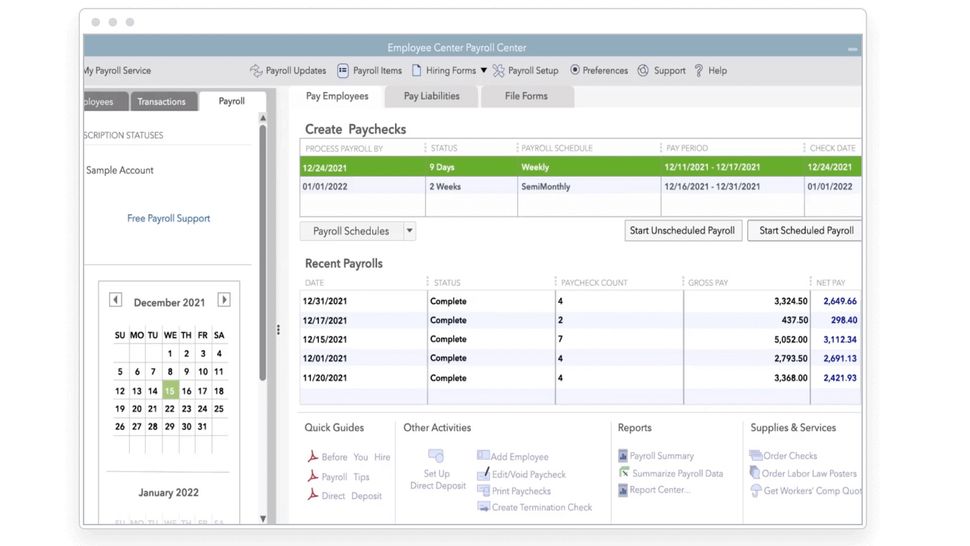Image resolution: width=970 pixels, height=546 pixels.
Task: Open the Payroll Schedules dropdown arrow
Action: tap(410, 231)
